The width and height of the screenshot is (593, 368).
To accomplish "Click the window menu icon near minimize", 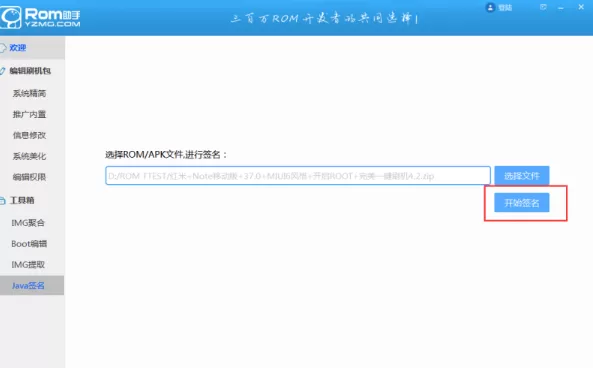I will 543,7.
